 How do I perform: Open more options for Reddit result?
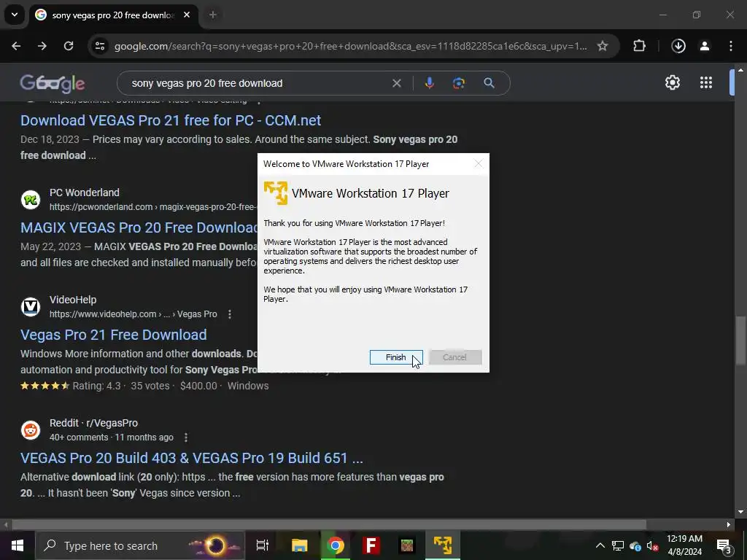pyautogui.click(x=186, y=437)
